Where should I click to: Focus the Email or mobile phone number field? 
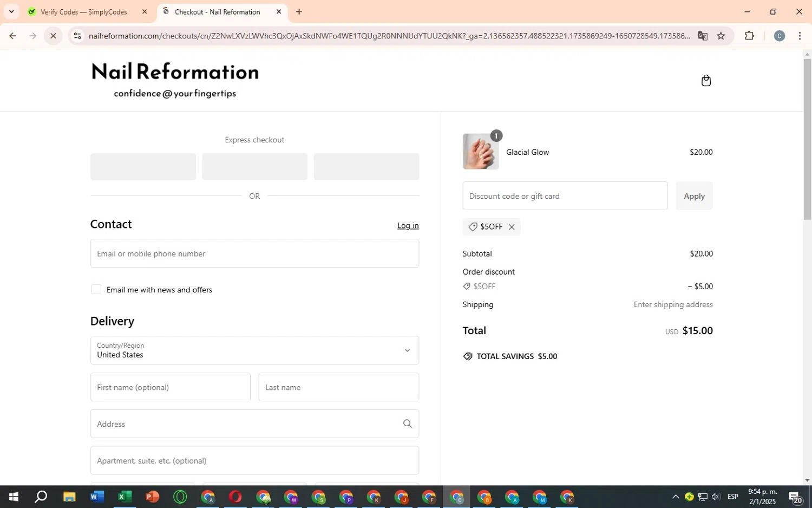click(254, 253)
